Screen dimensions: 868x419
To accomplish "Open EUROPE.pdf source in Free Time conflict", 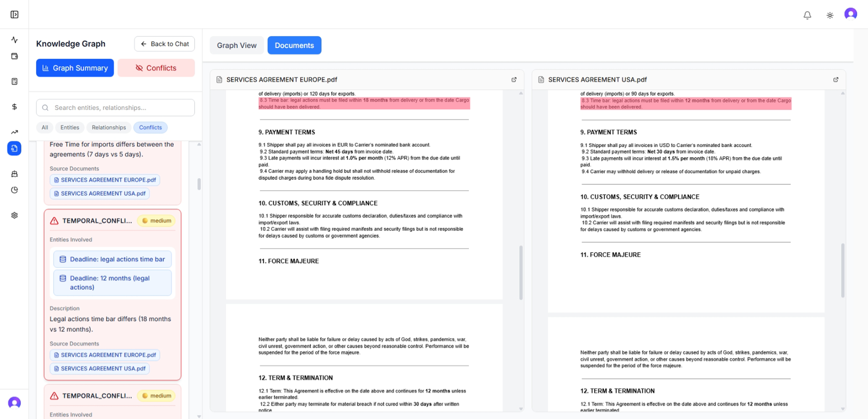I will tap(105, 180).
